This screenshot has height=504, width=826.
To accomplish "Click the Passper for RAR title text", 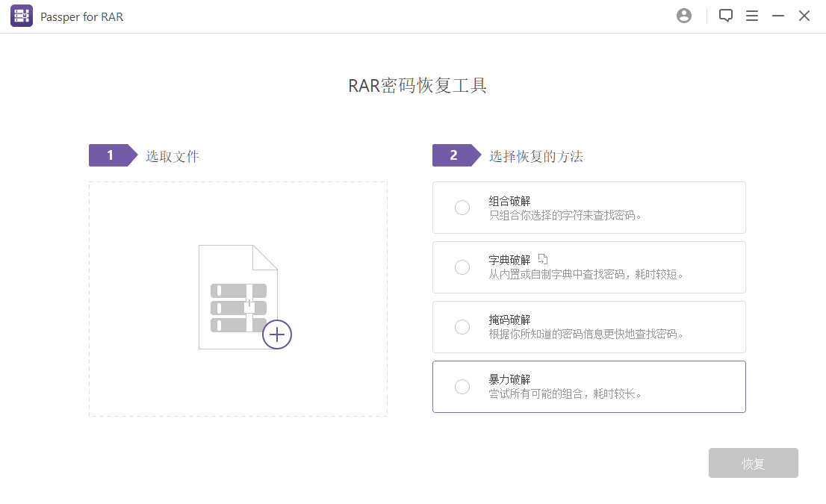I will coord(81,17).
